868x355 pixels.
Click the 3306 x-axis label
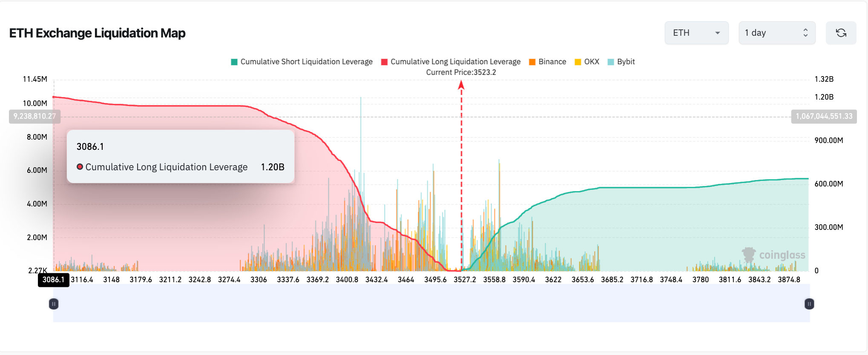click(x=259, y=280)
